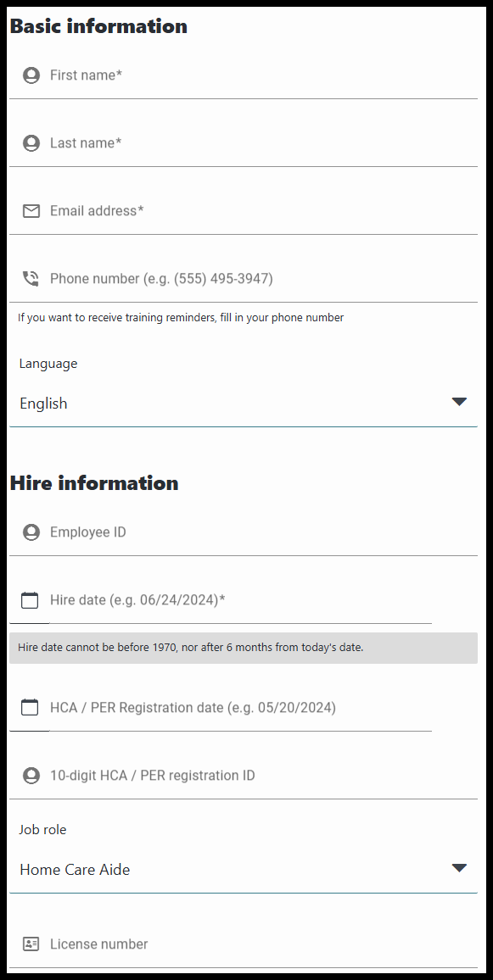Viewport: 493px width, 980px height.
Task: Open the calendar icon for HCA / PER Registration date
Action: point(30,708)
